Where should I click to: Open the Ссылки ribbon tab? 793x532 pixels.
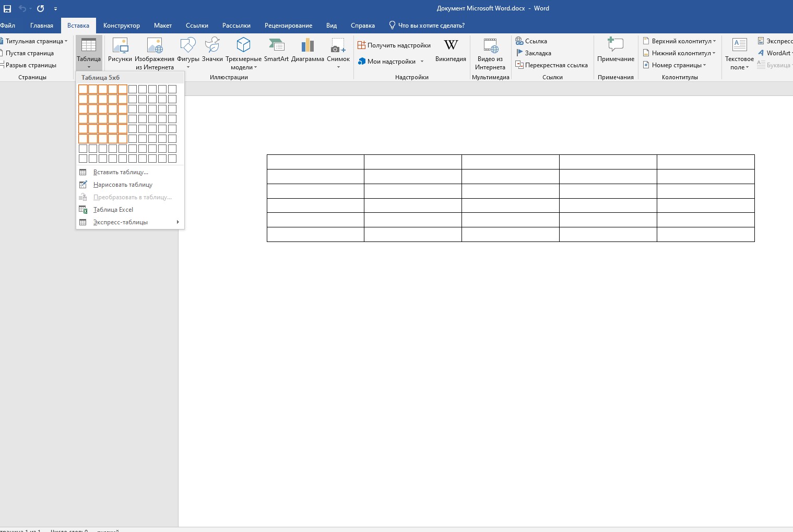[x=197, y=26]
